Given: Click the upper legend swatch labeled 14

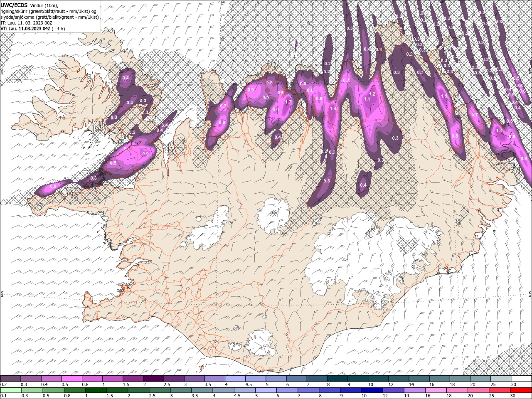Looking at the screenshot, I should point(419,379).
